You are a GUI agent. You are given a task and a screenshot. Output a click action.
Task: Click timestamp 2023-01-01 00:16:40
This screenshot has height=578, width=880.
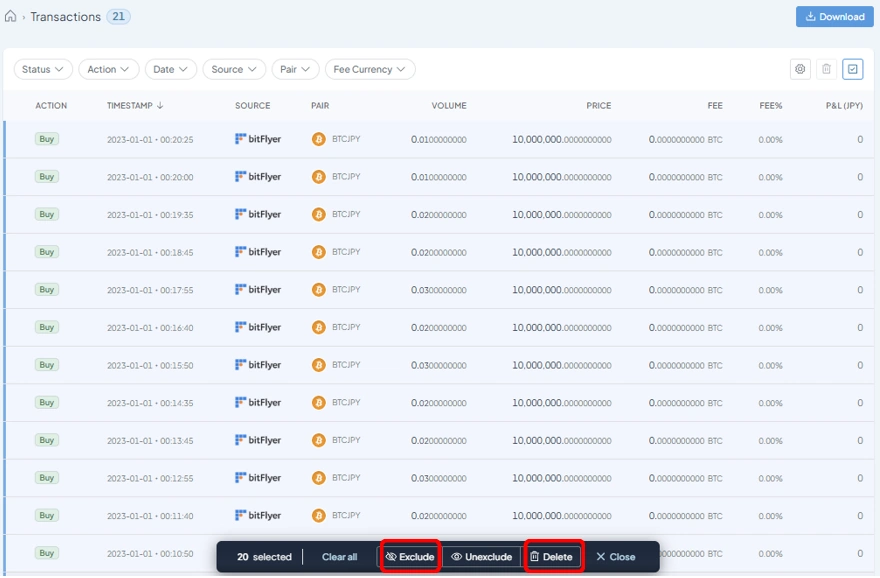point(150,328)
